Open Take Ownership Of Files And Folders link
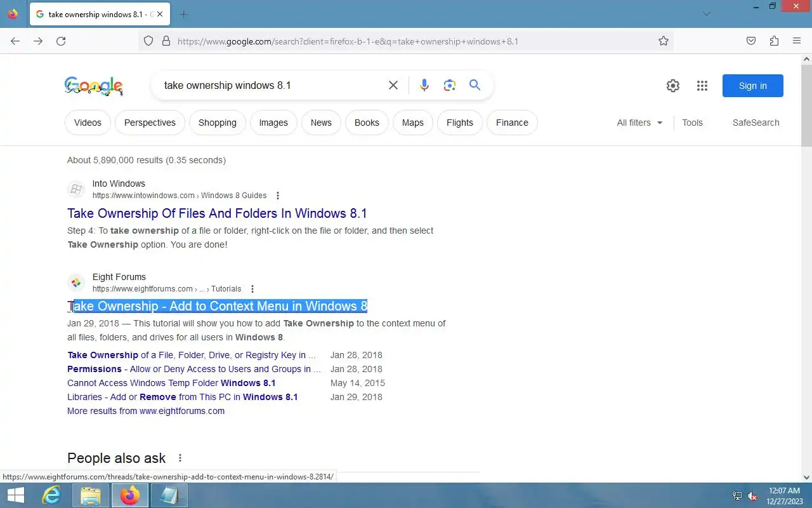Screen dimensions: 812x508 (x=217, y=213)
